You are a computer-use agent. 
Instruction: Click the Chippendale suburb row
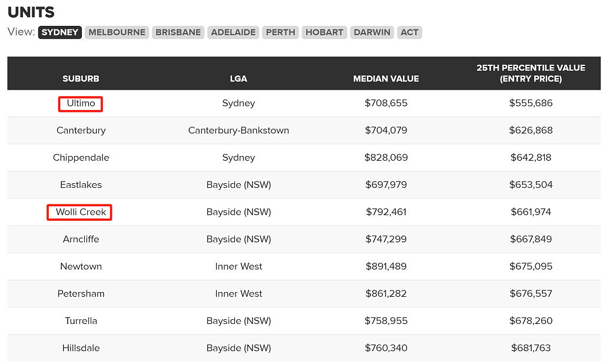click(303, 157)
